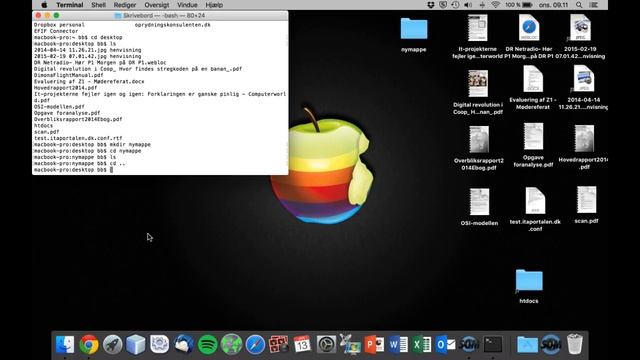Click the Terminal window title bar
This screenshot has width=640, height=360.
[x=160, y=16]
